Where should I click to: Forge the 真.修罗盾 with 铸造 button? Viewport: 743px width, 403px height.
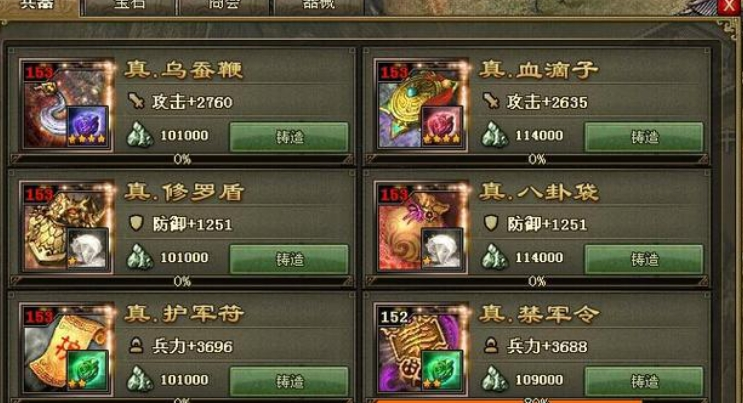pyautogui.click(x=289, y=259)
